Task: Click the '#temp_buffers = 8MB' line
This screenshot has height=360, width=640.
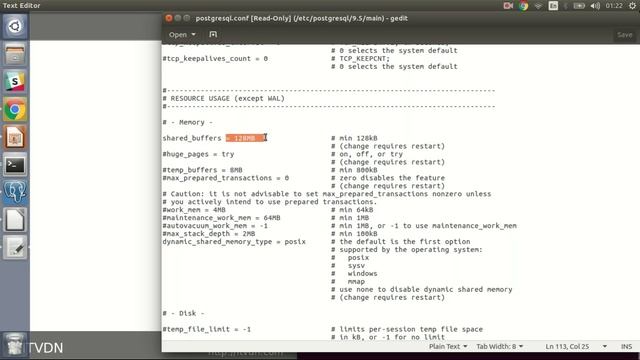Action: (x=202, y=170)
